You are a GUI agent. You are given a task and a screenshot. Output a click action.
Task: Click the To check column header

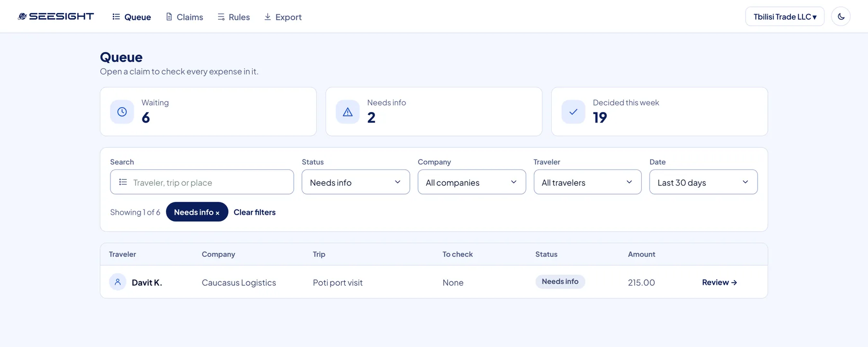pyautogui.click(x=458, y=254)
